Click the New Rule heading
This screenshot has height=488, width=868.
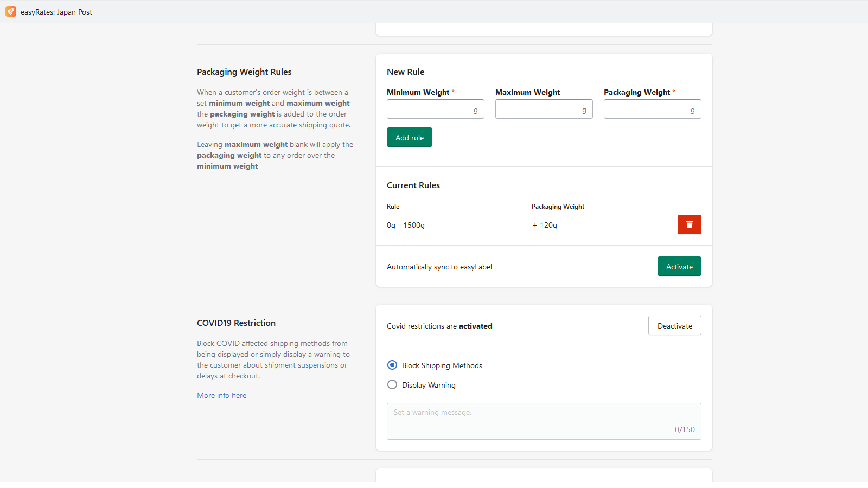(405, 72)
